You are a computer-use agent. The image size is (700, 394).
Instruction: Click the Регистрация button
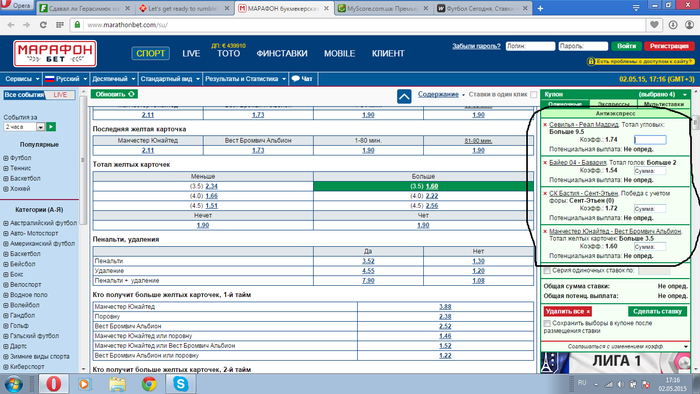(x=669, y=46)
